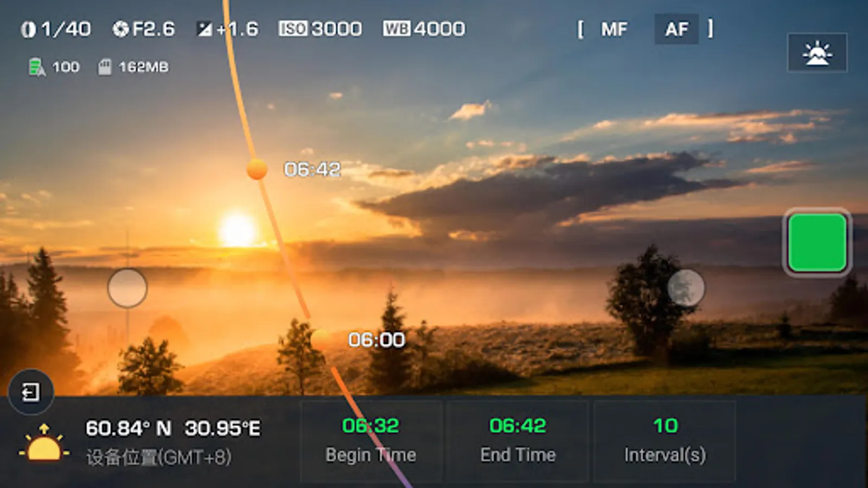Switch focus mode to AF
The height and width of the screenshot is (488, 868).
[x=676, y=29]
